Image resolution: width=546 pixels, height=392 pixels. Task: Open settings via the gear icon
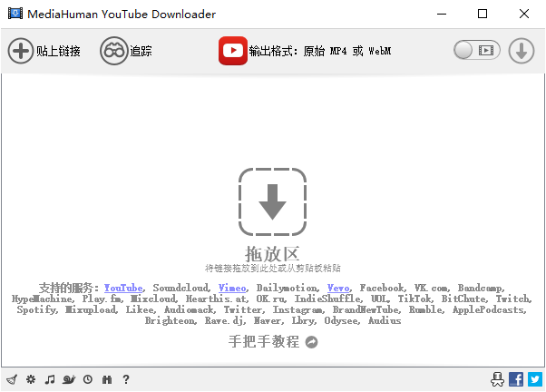click(31, 379)
